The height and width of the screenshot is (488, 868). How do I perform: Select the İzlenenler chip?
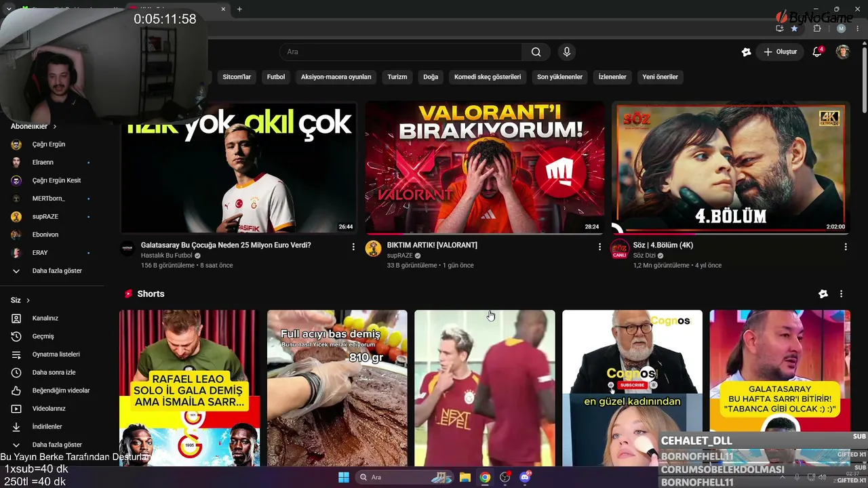(612, 77)
